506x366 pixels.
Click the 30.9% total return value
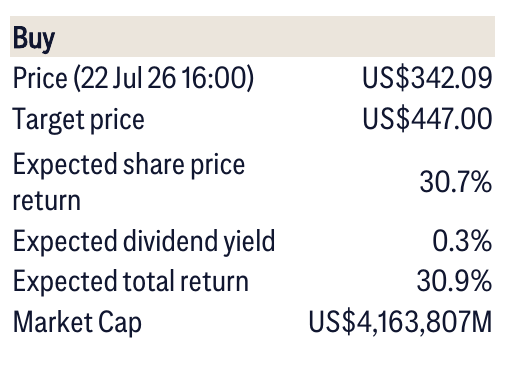(x=454, y=281)
